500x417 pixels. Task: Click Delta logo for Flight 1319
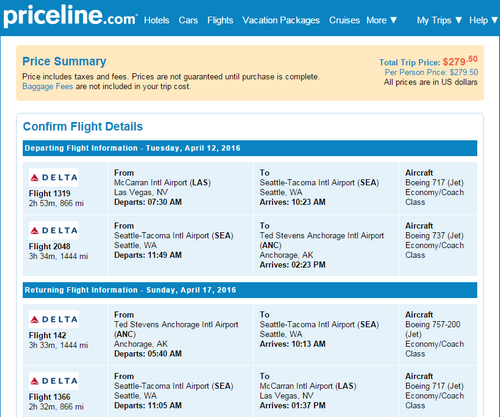point(54,177)
